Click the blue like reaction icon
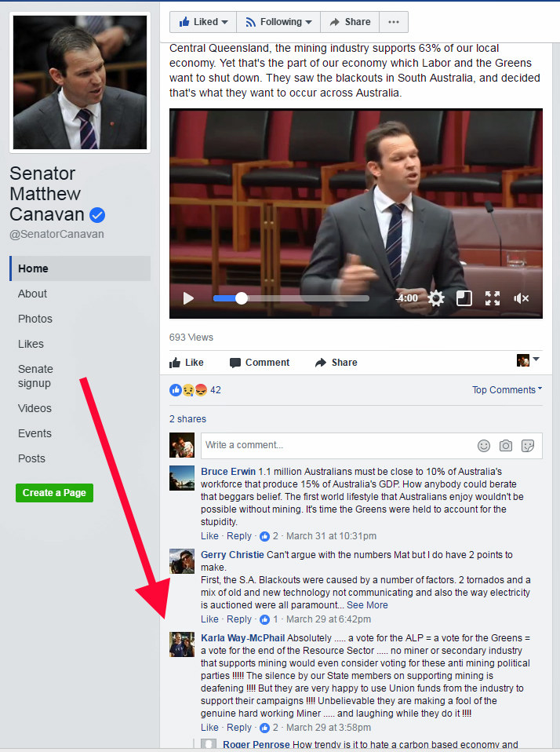This screenshot has height=752, width=560. [176, 390]
